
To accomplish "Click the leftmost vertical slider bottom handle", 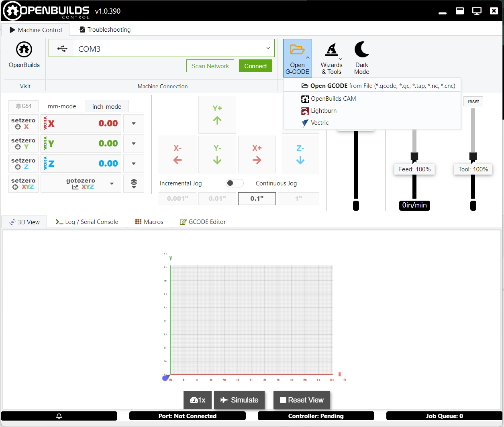I will click(x=356, y=205).
